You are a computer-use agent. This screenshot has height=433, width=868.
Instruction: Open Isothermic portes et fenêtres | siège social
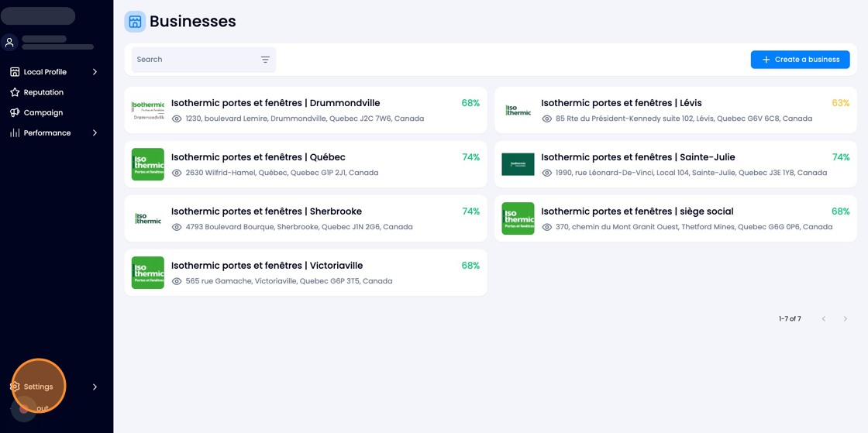[638, 211]
